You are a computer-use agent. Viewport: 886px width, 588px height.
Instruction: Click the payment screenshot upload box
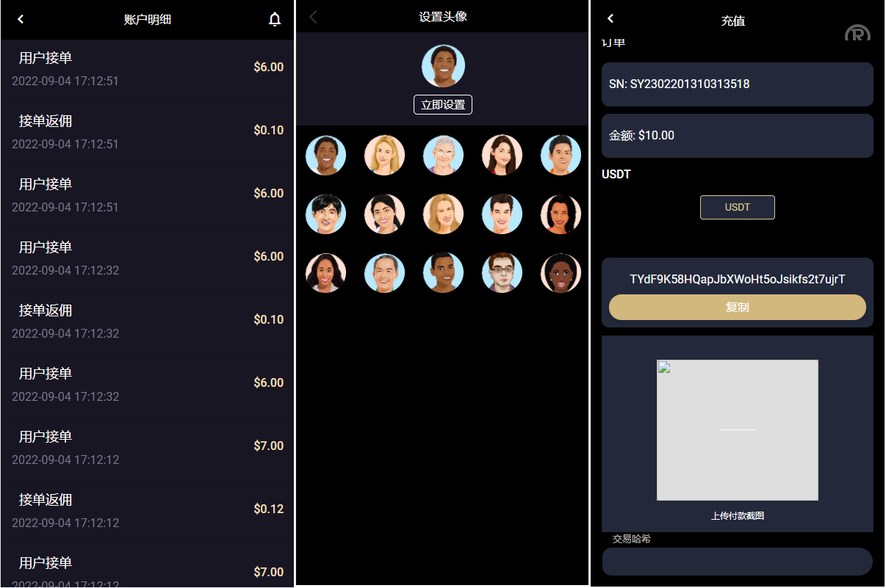(x=738, y=430)
